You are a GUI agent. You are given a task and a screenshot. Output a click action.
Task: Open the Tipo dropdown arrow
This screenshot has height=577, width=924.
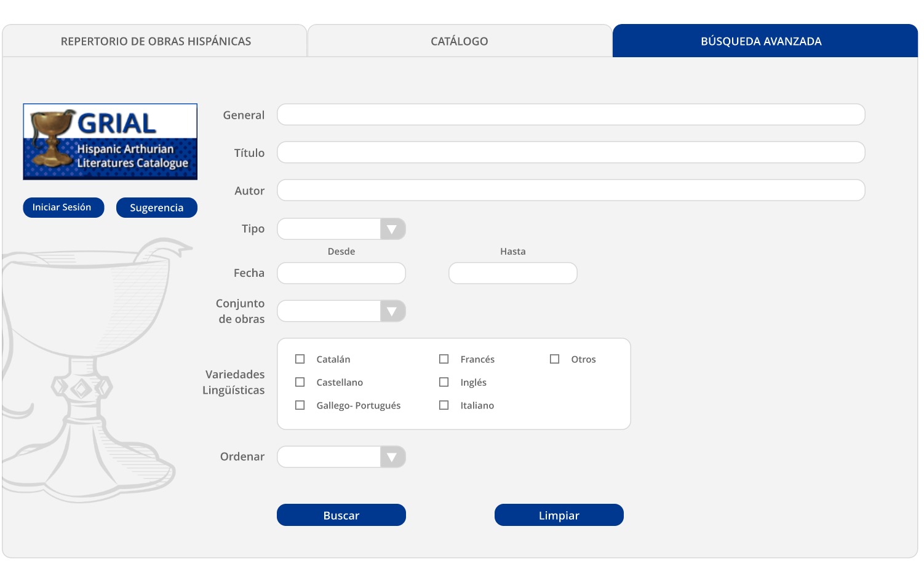pyautogui.click(x=392, y=229)
